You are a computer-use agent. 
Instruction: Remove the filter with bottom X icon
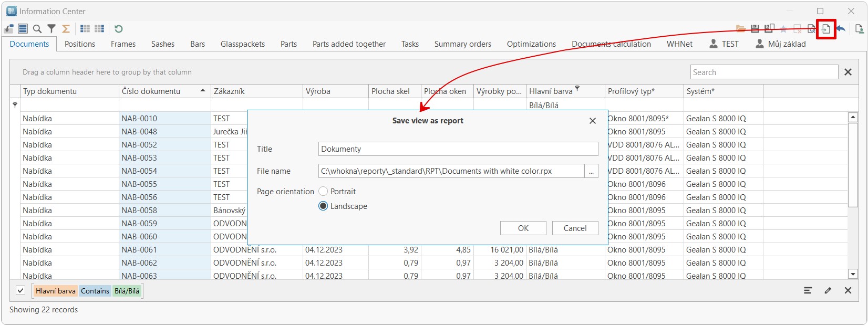click(x=848, y=290)
